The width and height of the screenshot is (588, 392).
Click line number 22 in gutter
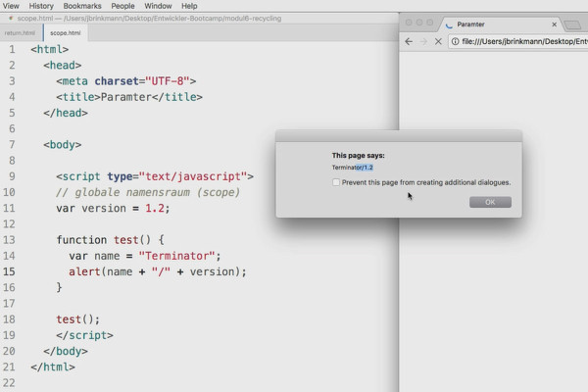tap(9, 382)
